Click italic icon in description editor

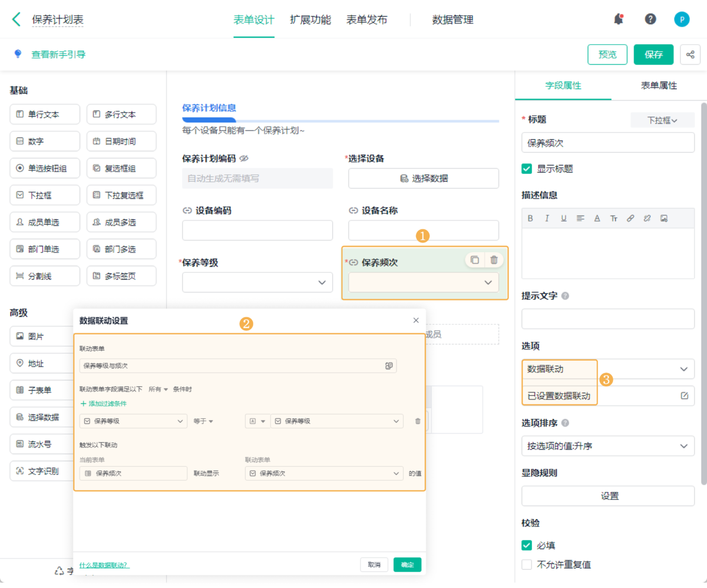coord(547,218)
